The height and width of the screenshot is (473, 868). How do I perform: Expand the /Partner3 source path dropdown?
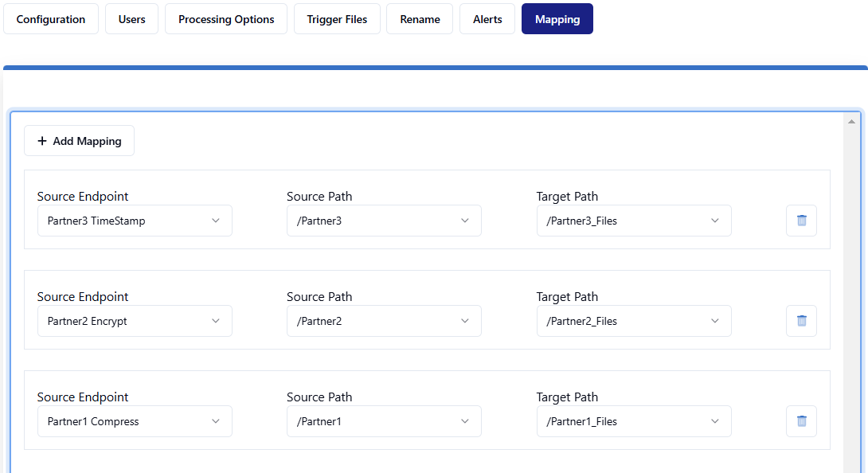[x=384, y=221]
